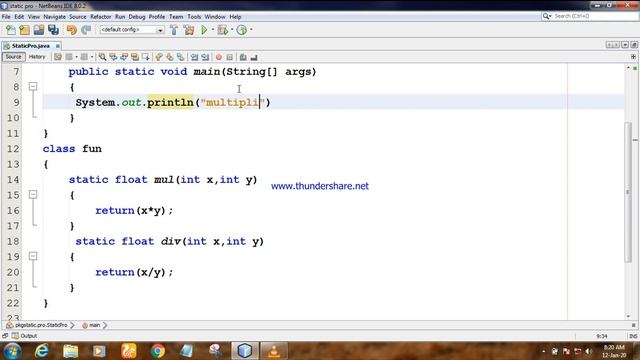Image resolution: width=640 pixels, height=360 pixels.
Task: Open the Debug menu
Action: (x=137, y=17)
